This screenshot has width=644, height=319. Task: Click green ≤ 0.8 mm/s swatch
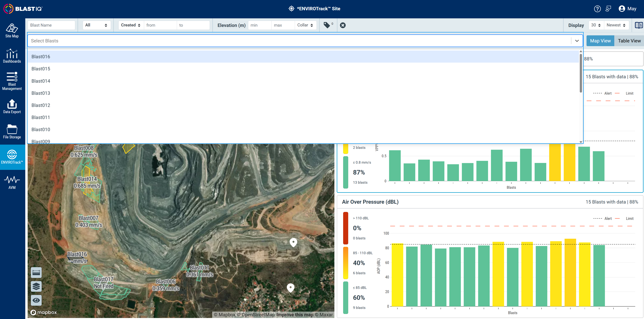pos(346,172)
